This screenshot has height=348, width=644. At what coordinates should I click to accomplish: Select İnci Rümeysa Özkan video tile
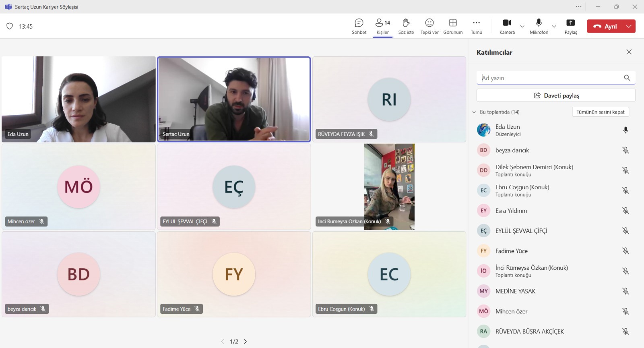pos(389,187)
